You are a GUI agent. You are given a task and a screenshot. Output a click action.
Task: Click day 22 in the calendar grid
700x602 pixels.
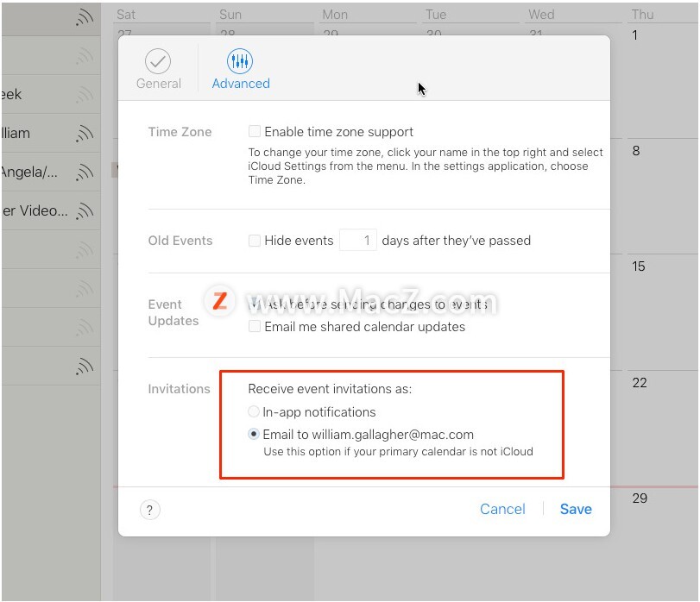640,383
